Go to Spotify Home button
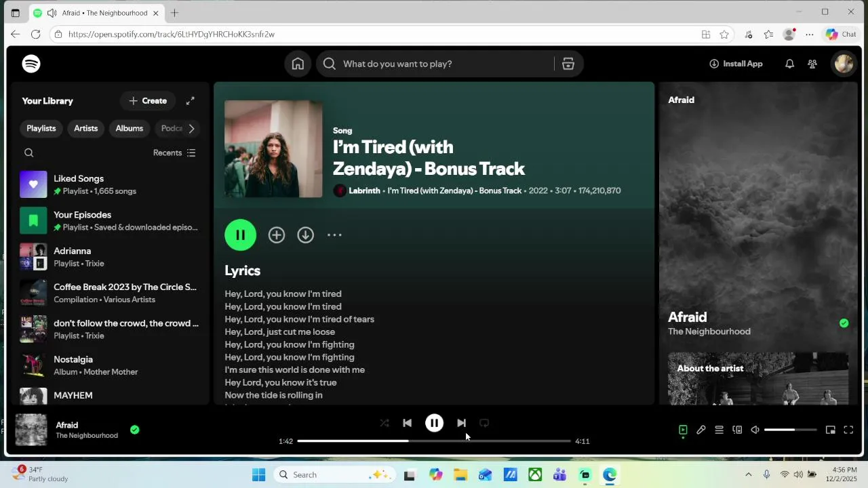Screen dimensions: 868x488 [298, 64]
